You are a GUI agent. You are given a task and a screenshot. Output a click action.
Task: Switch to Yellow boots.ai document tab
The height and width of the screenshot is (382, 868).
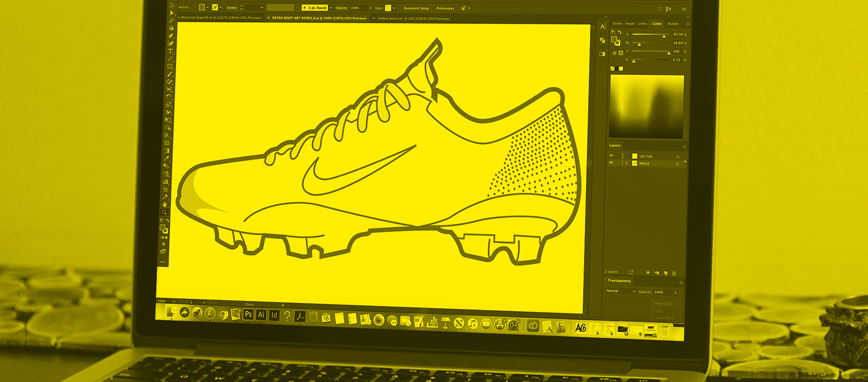pyautogui.click(x=413, y=19)
